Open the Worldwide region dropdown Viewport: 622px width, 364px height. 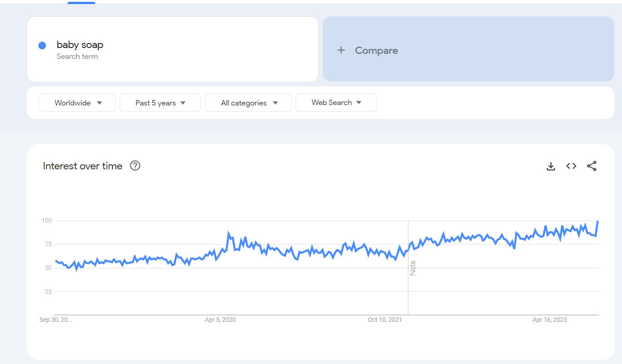78,103
